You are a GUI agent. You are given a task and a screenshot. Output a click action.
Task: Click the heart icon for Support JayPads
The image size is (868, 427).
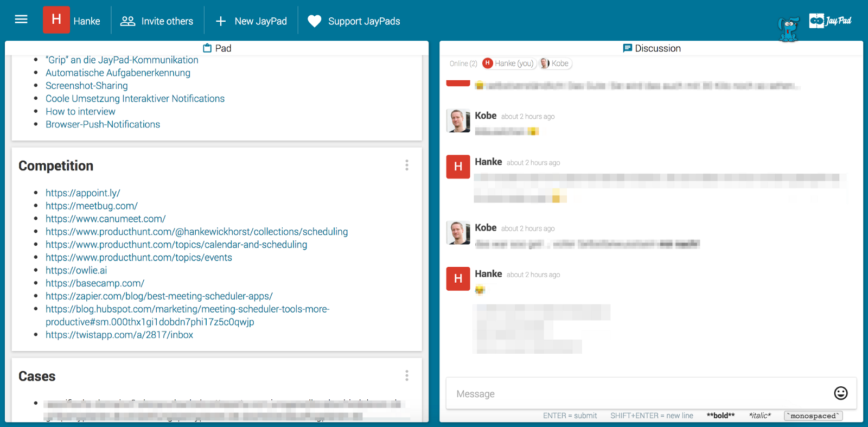click(x=315, y=21)
